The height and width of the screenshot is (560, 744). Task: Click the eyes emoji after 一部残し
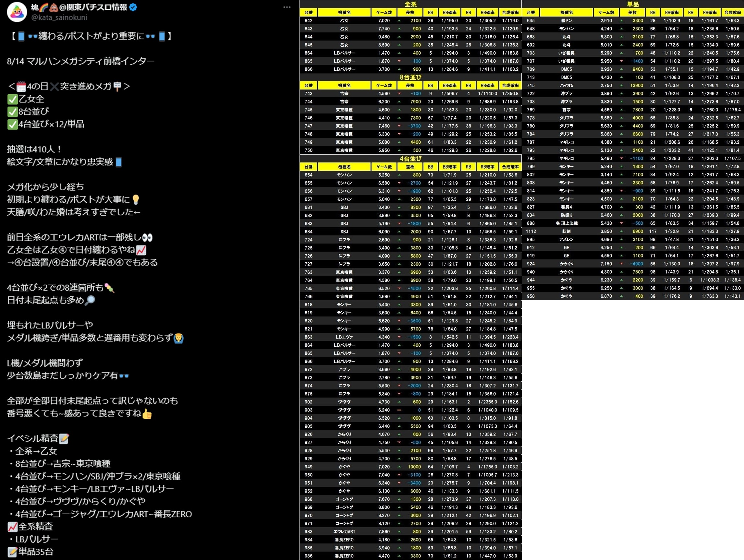pyautogui.click(x=147, y=238)
